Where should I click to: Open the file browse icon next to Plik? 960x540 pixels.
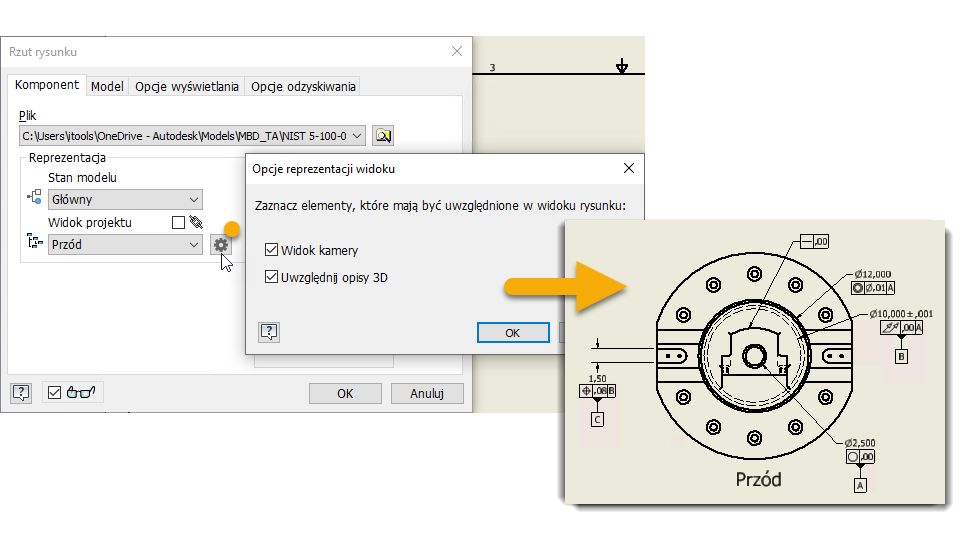pos(383,135)
